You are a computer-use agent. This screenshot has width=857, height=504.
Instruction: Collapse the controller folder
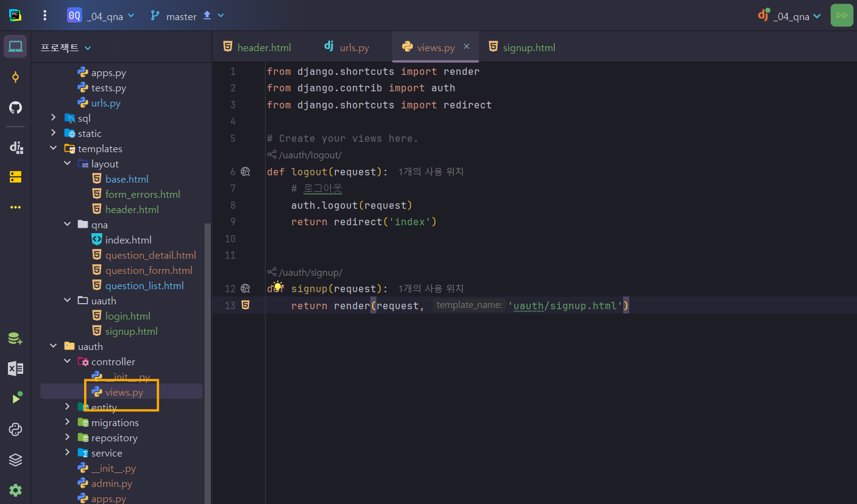pyautogui.click(x=68, y=362)
